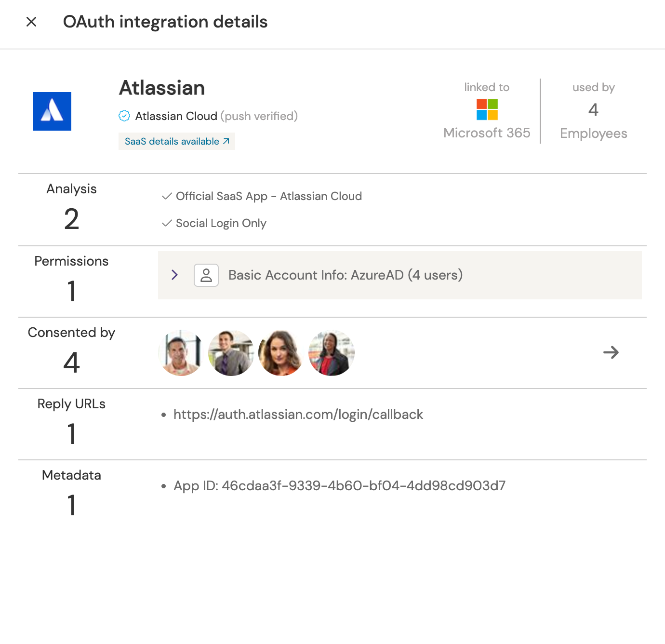This screenshot has height=644, width=665.
Task: Click the user icon beside Basic Account Info
Action: [206, 275]
